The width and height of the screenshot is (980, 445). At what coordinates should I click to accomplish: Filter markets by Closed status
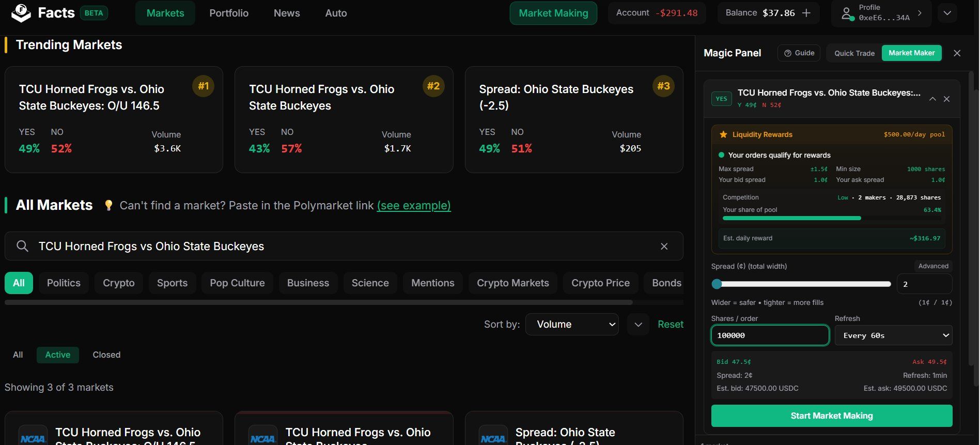[106, 355]
